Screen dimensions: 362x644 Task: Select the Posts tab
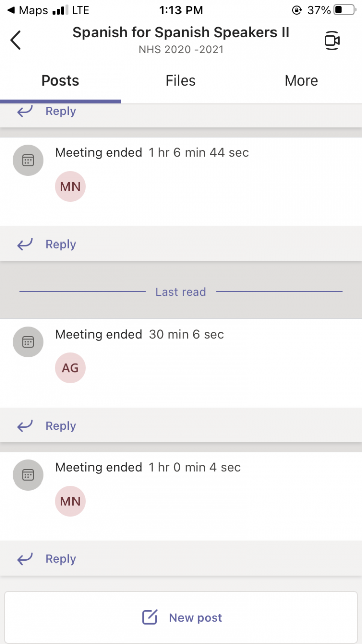(x=60, y=80)
